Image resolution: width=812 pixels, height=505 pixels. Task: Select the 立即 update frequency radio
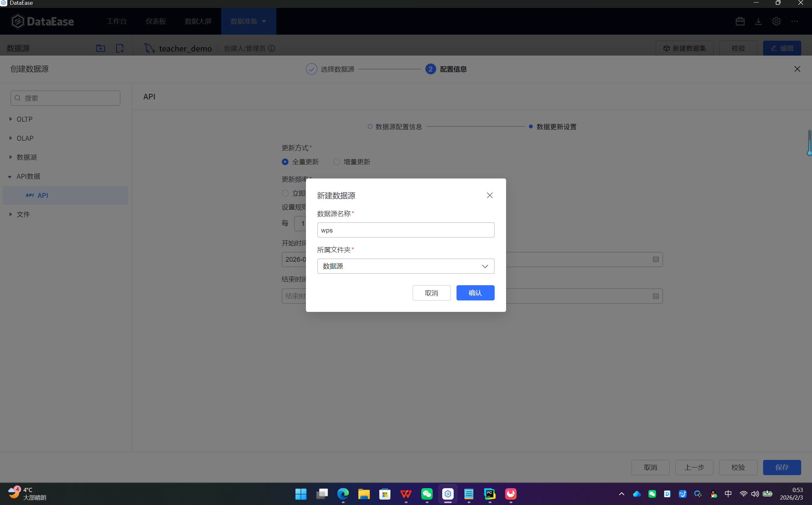pyautogui.click(x=285, y=193)
